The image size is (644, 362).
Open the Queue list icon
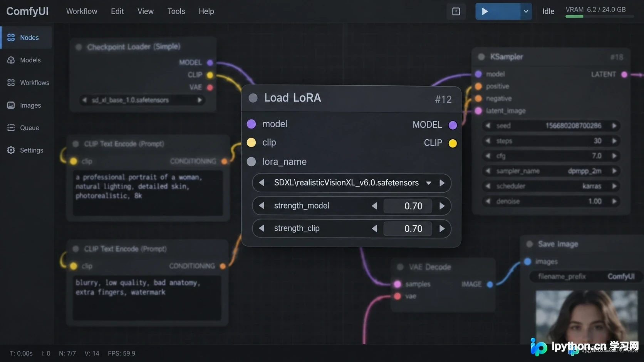(11, 128)
